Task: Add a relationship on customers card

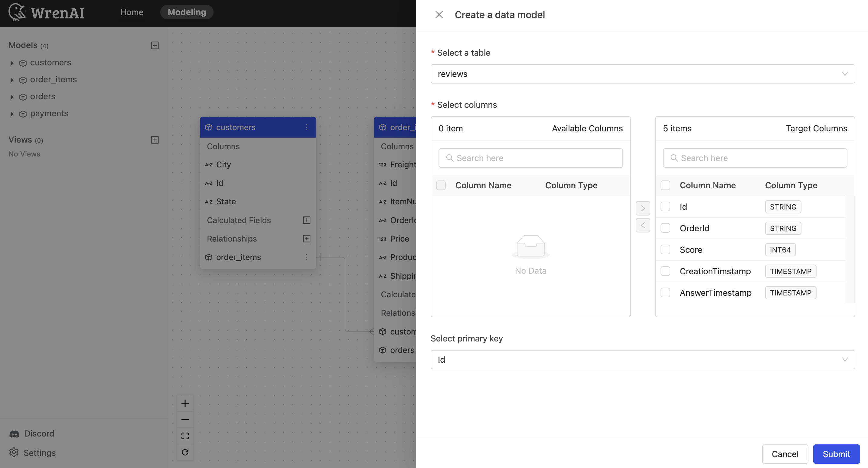Action: [307, 239]
